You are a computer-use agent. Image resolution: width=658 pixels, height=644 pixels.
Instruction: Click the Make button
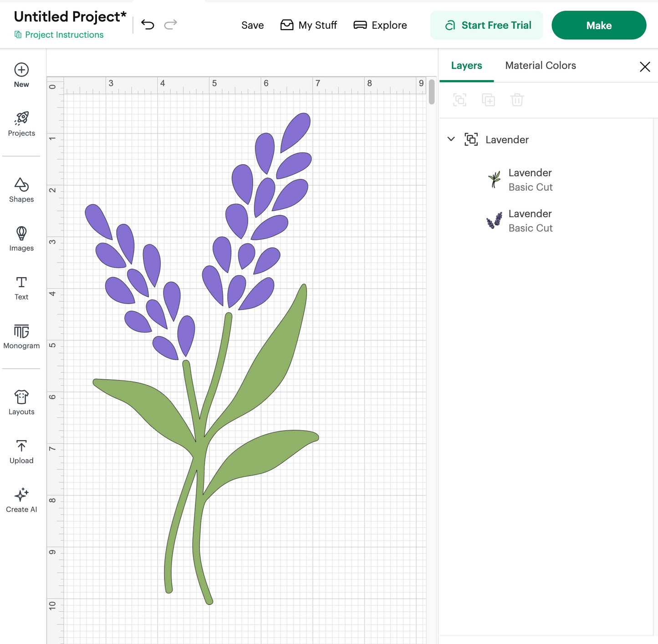pyautogui.click(x=599, y=25)
